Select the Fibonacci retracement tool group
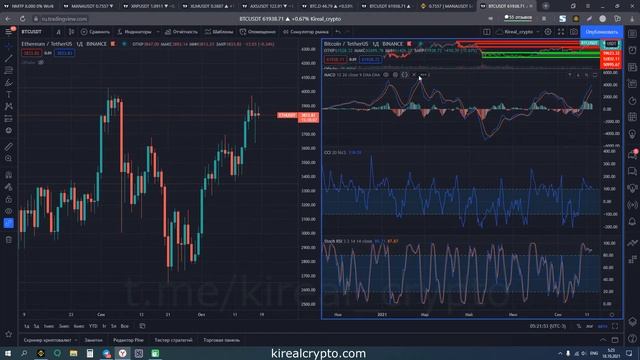 click(x=9, y=70)
